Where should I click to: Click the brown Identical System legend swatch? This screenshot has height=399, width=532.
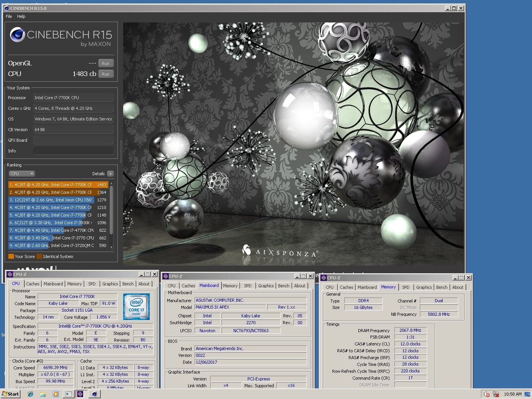39,256
